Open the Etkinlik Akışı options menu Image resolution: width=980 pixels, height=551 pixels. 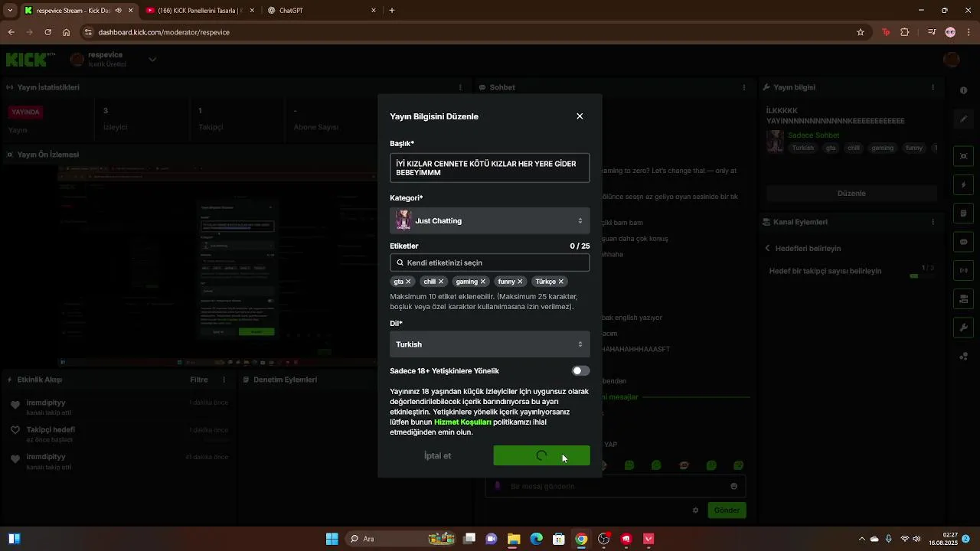pyautogui.click(x=224, y=380)
